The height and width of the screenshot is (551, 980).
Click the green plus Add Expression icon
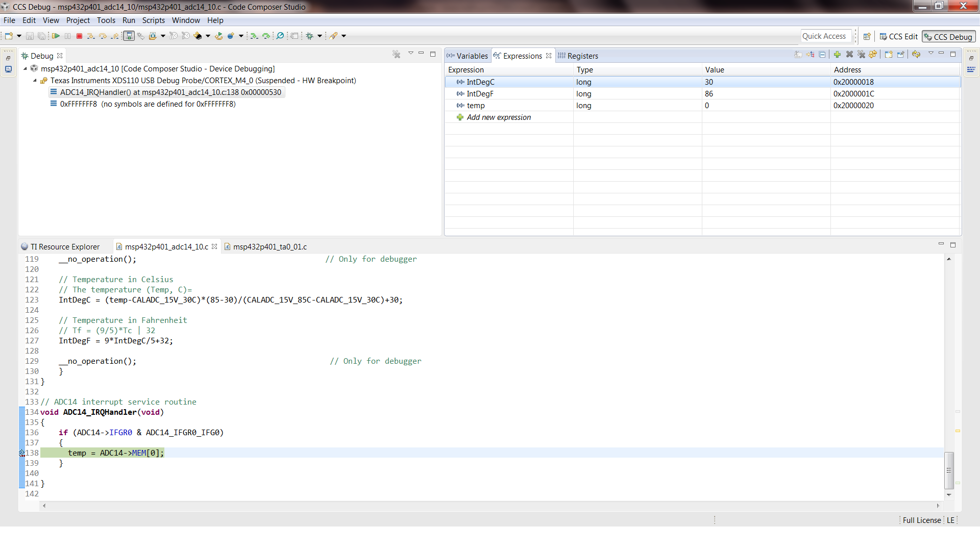[837, 55]
